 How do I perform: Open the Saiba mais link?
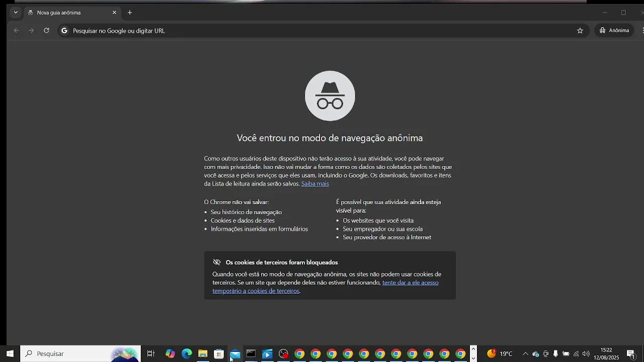[x=315, y=184]
